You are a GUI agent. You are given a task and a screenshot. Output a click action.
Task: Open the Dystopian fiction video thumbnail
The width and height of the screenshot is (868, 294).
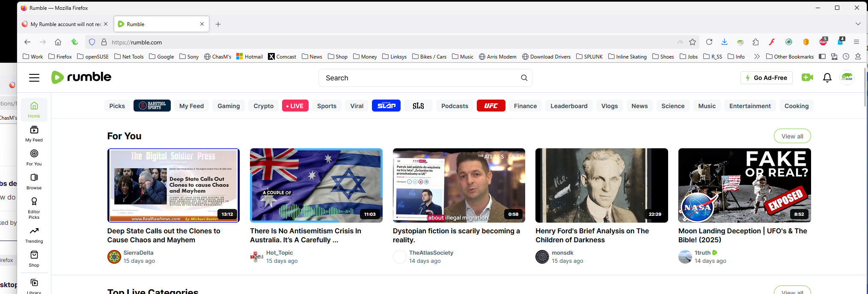[x=459, y=185]
